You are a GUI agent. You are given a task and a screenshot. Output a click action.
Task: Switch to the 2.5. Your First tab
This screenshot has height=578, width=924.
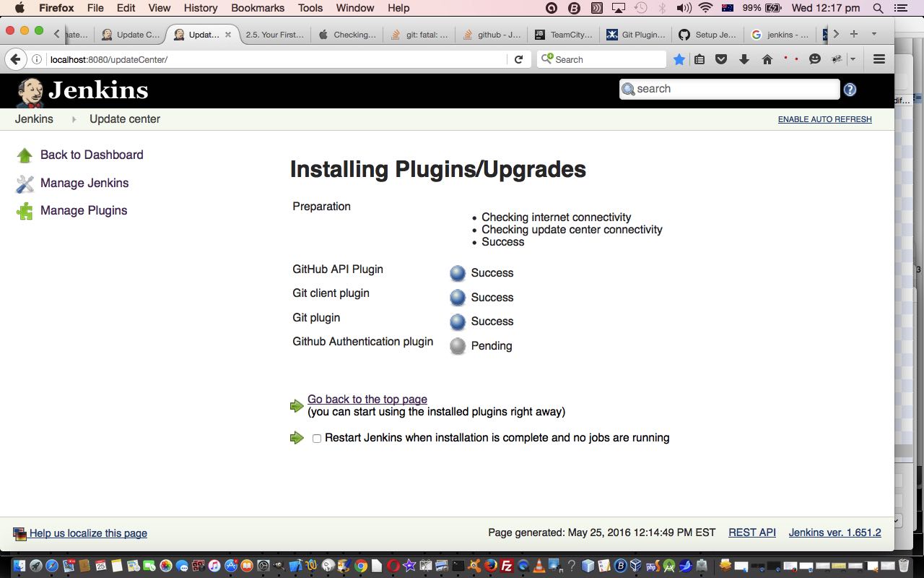(274, 34)
